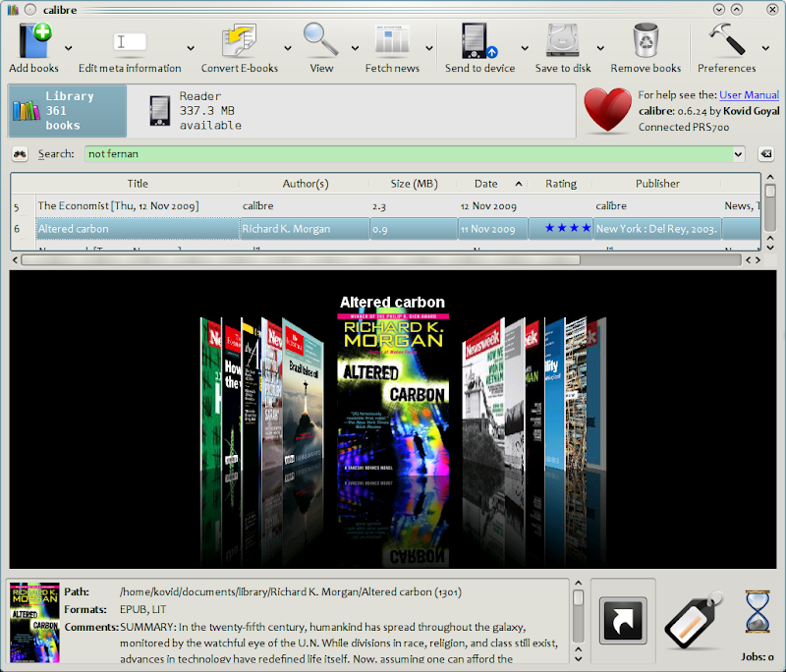
Task: Sort by the Rating column header
Action: tap(561, 184)
